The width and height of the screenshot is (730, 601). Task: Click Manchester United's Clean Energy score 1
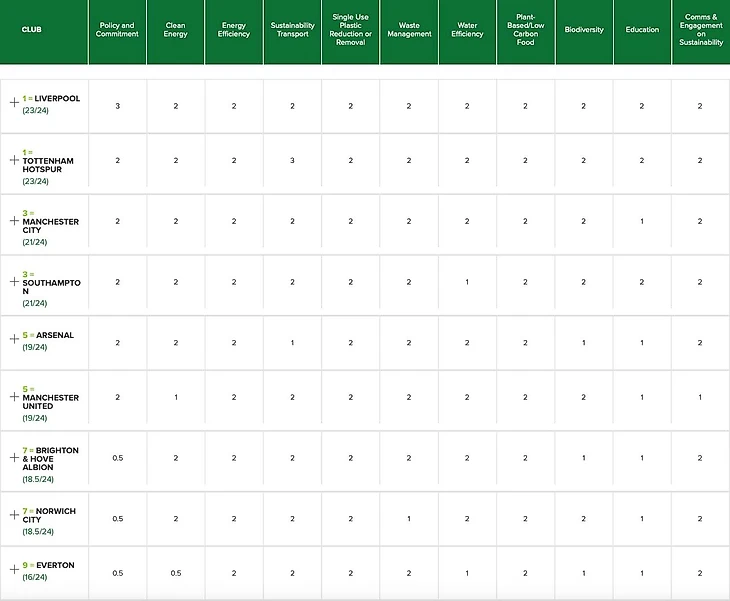point(176,397)
